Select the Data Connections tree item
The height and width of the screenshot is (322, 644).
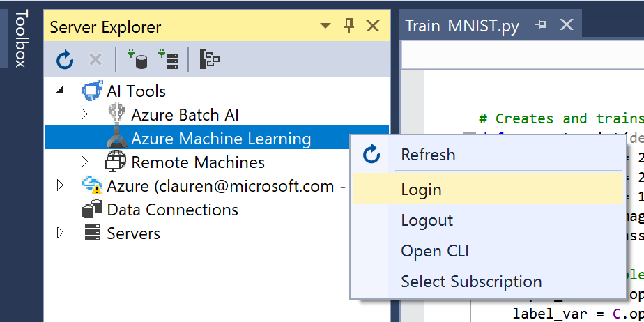[173, 210]
